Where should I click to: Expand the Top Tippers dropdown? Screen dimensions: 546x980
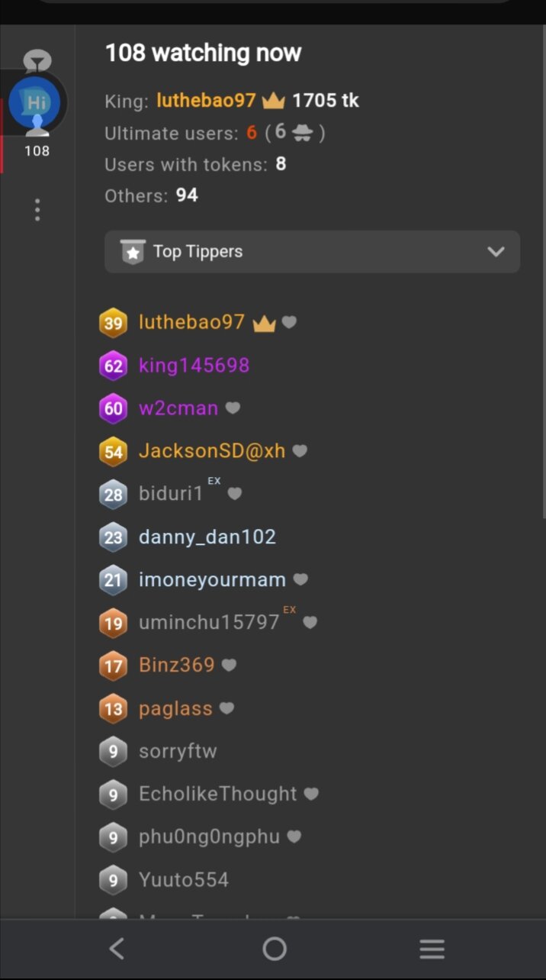(x=312, y=252)
